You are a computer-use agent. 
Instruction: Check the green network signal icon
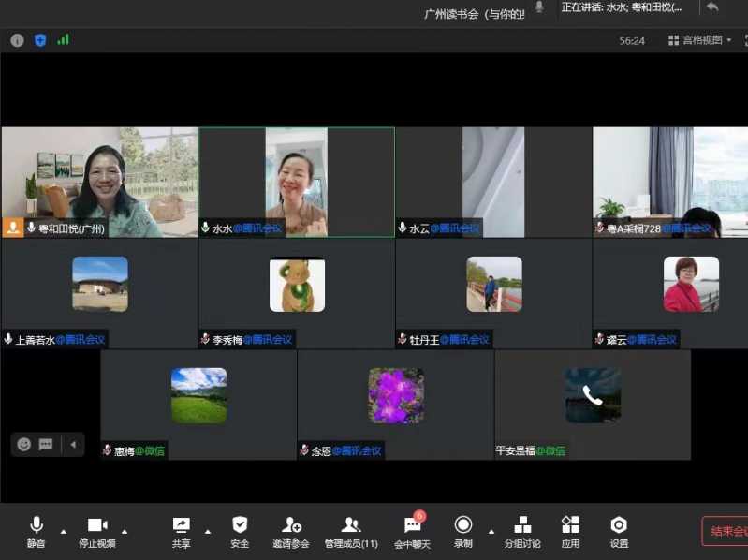pyautogui.click(x=64, y=40)
